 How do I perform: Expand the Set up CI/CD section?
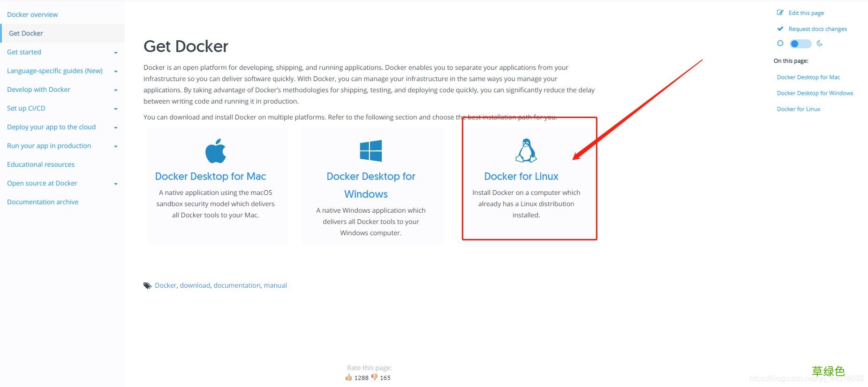[116, 109]
